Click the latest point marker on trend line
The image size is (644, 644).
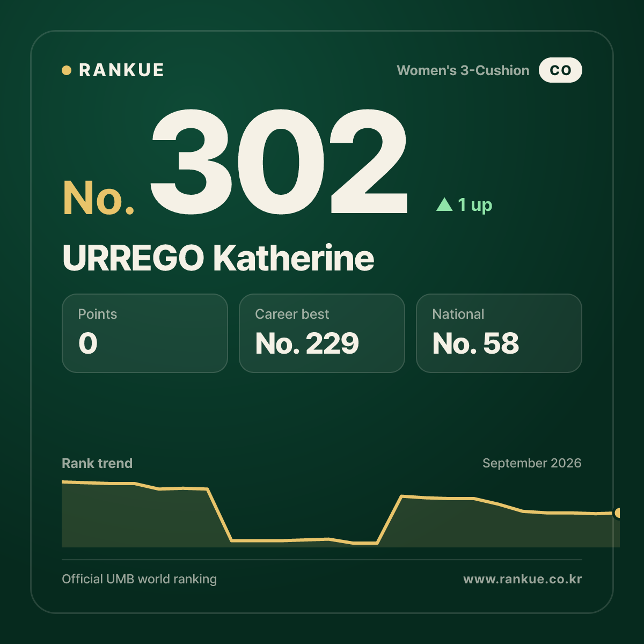coord(618,513)
